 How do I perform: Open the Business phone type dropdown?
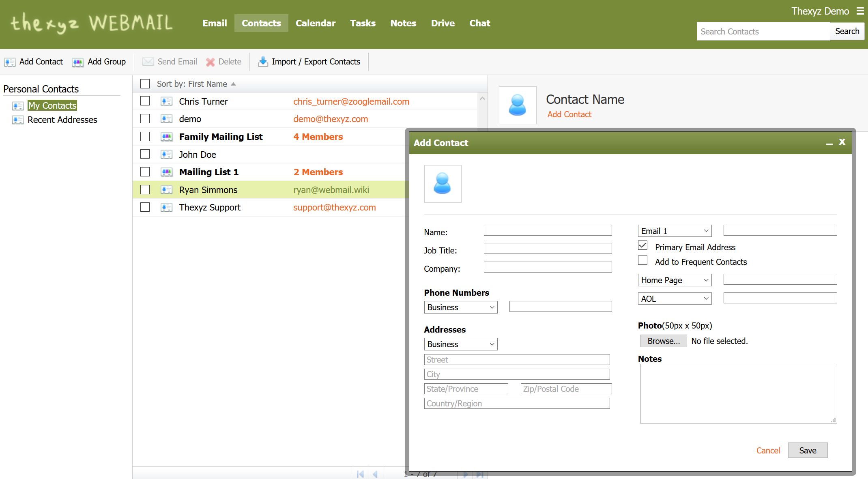[460, 307]
